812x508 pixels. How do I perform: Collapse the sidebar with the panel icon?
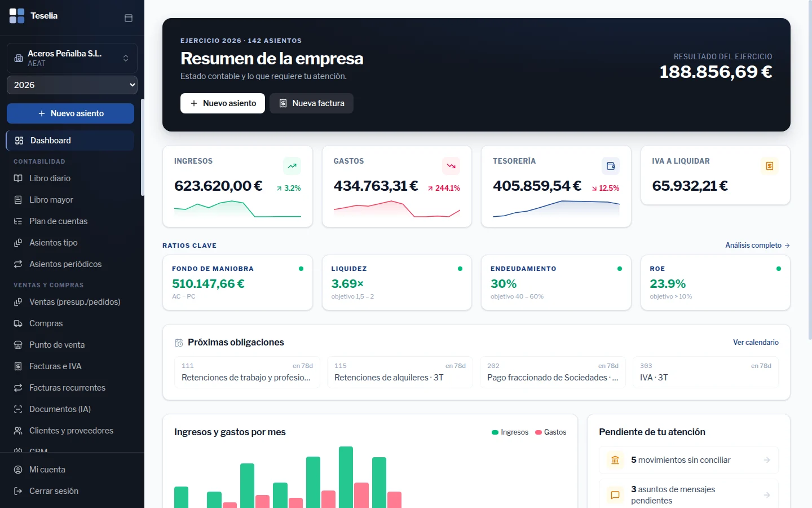coord(129,18)
